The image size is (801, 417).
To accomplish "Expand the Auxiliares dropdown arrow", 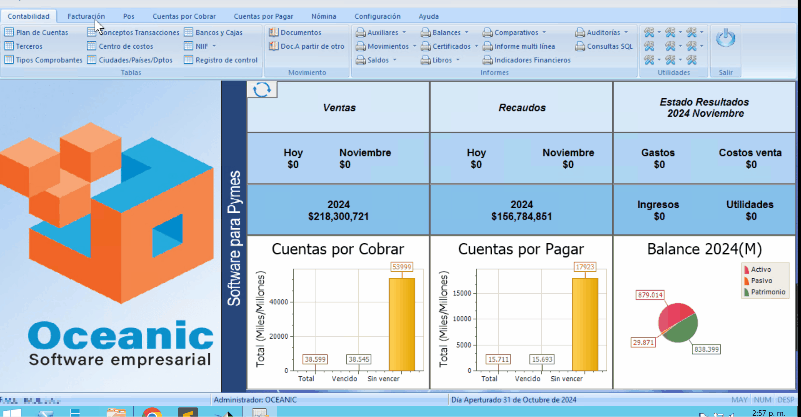I will pos(404,32).
